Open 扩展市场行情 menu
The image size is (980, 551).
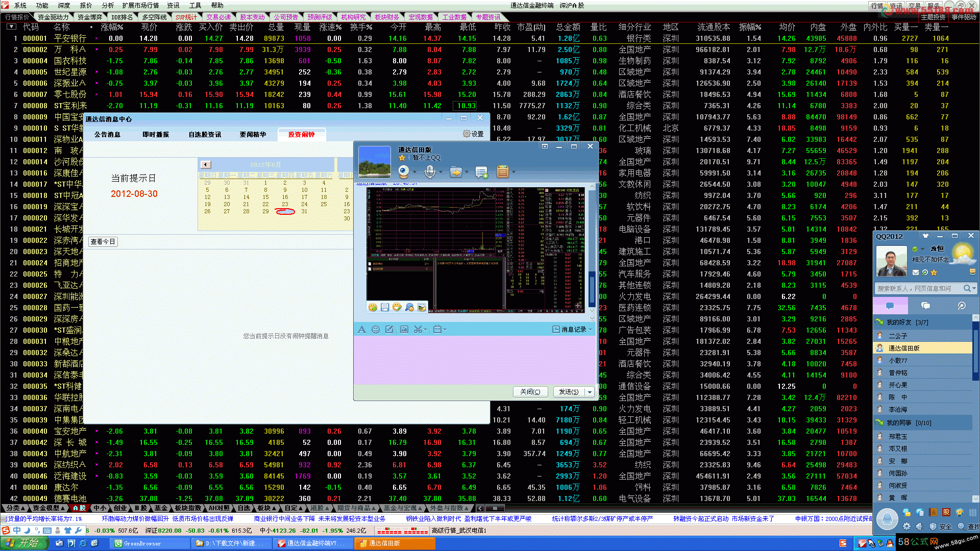pyautogui.click(x=140, y=5)
